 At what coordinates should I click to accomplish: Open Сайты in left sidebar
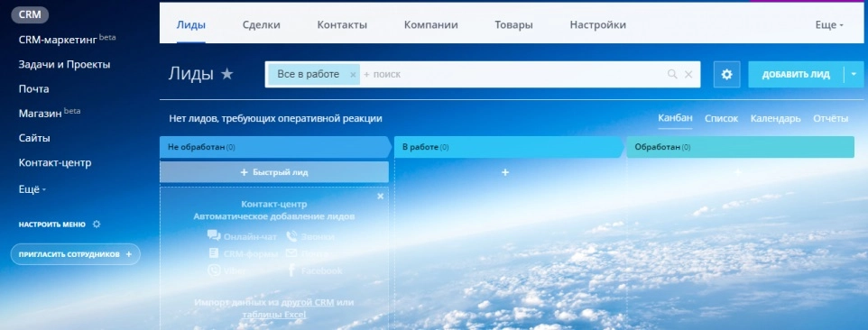[34, 138]
